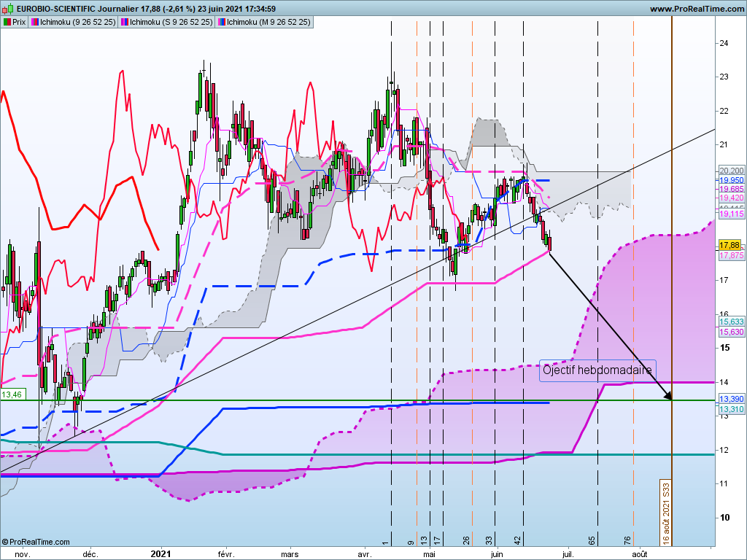
Task: Click the EUROBIO-SCIENTIFIC Journalier chart title
Action: (x=146, y=9)
